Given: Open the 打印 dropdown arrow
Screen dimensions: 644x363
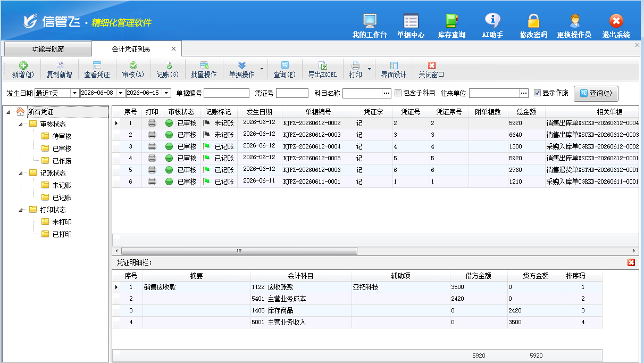Looking at the screenshot, I should pos(369,69).
